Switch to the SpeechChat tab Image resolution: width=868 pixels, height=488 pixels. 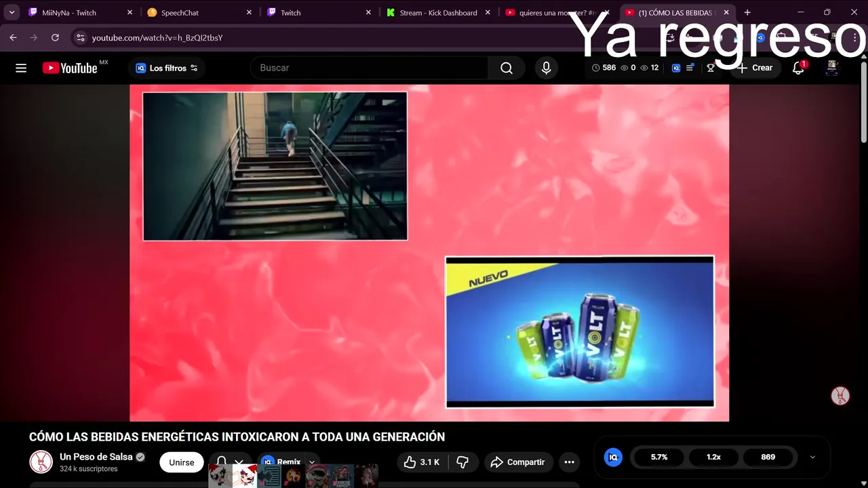[x=199, y=12]
